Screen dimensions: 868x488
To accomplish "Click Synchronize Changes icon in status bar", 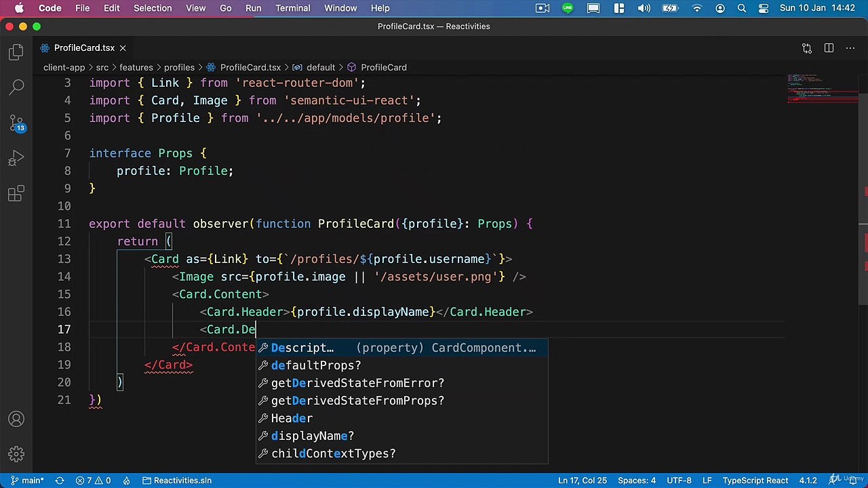I will pyautogui.click(x=60, y=481).
